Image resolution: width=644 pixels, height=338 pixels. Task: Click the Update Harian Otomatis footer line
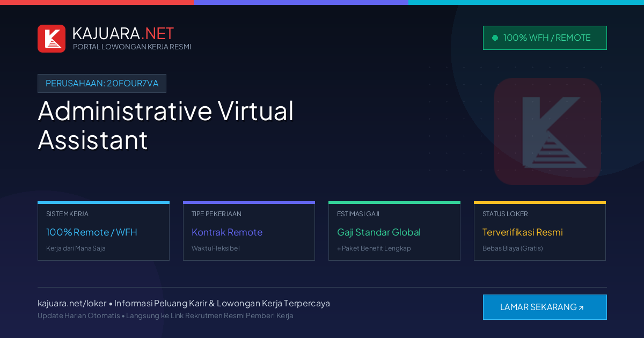pyautogui.click(x=165, y=315)
